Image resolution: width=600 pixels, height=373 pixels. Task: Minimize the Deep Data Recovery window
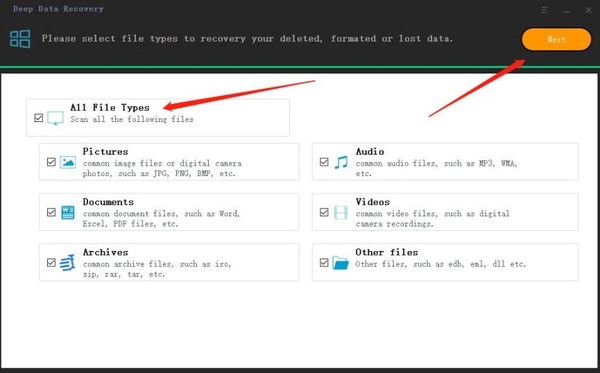click(x=567, y=11)
